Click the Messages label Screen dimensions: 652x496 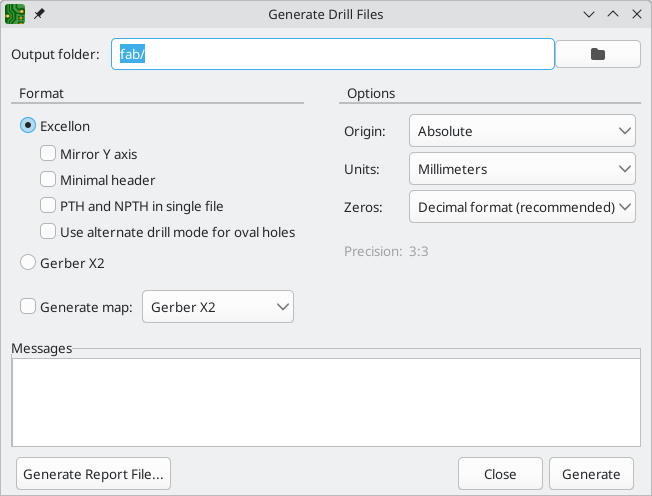coord(42,348)
